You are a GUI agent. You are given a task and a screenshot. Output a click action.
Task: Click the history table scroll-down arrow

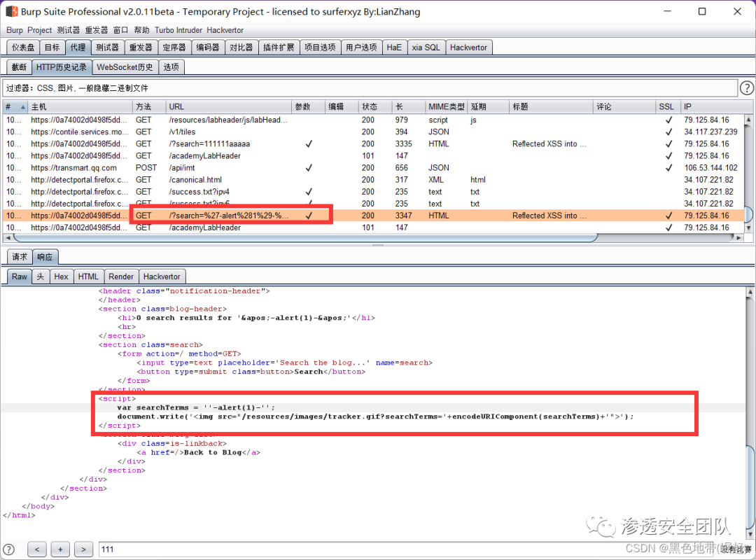click(x=748, y=228)
